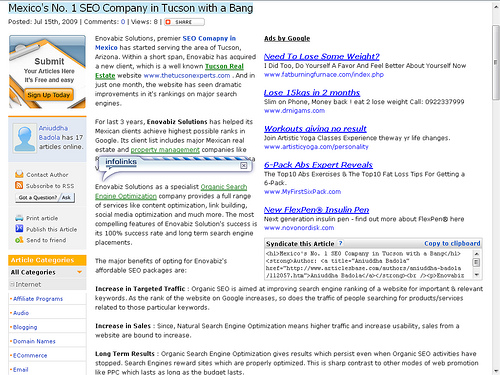Image resolution: width=500 pixels, height=375 pixels.
Task: Click inside the syndicate HTML code box
Action: point(369,265)
